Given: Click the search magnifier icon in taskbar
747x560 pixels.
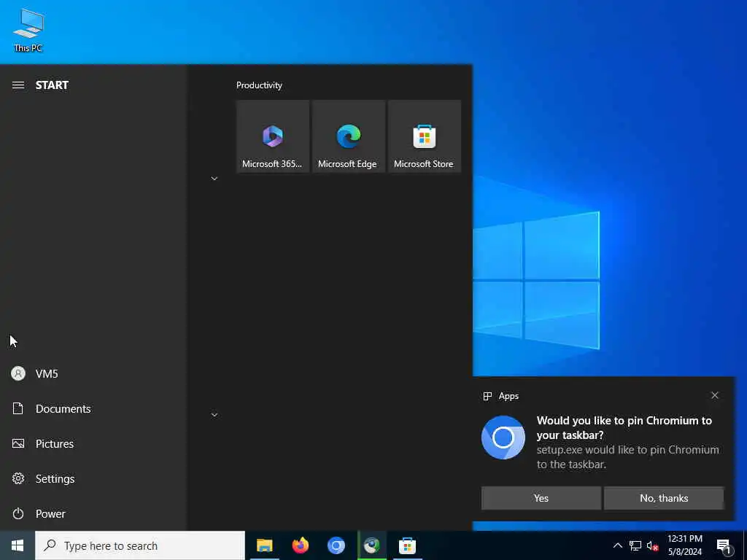Looking at the screenshot, I should point(50,545).
